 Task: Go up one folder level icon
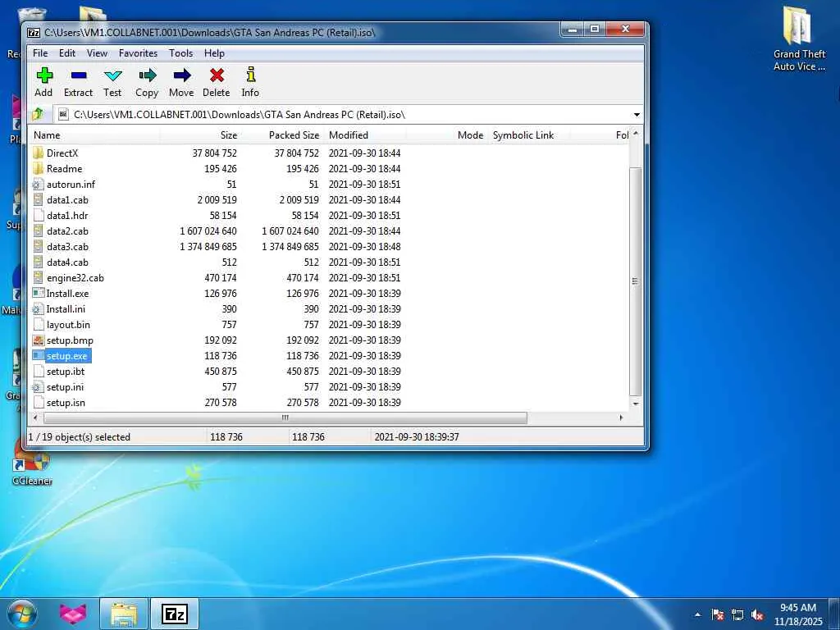[38, 115]
